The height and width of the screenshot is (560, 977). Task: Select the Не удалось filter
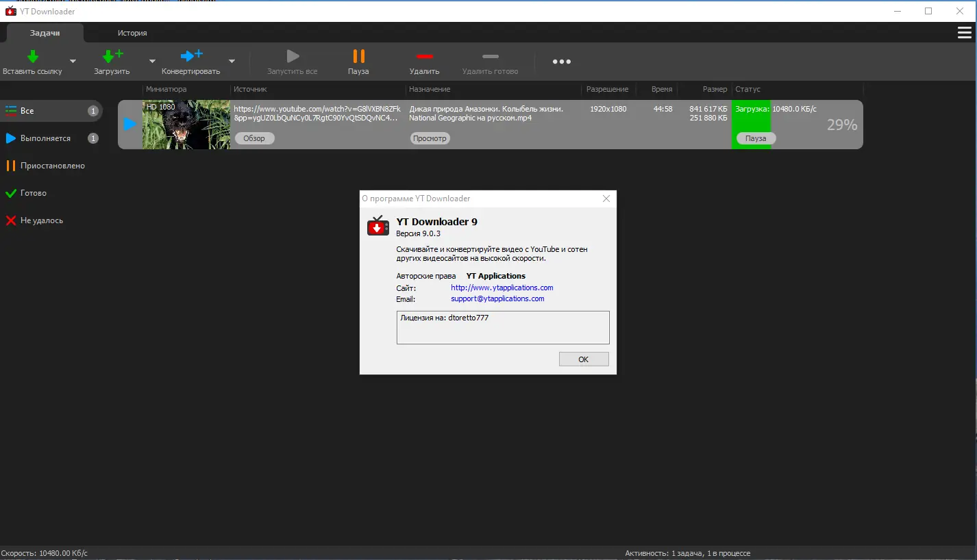point(51,220)
